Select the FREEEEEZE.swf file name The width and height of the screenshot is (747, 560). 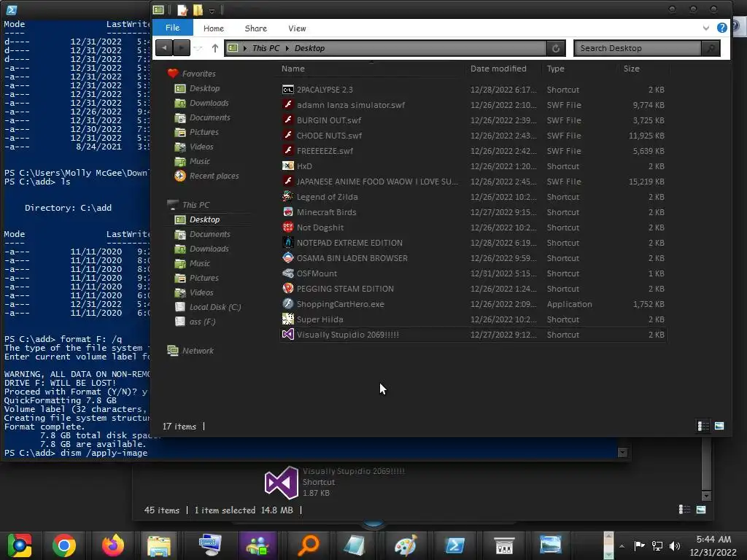325,151
